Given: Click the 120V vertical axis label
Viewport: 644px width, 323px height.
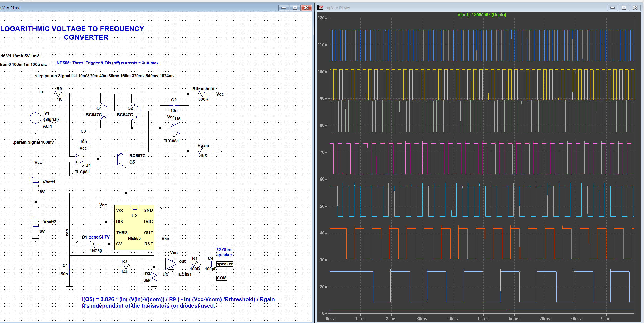Looking at the screenshot, I should (x=323, y=18).
